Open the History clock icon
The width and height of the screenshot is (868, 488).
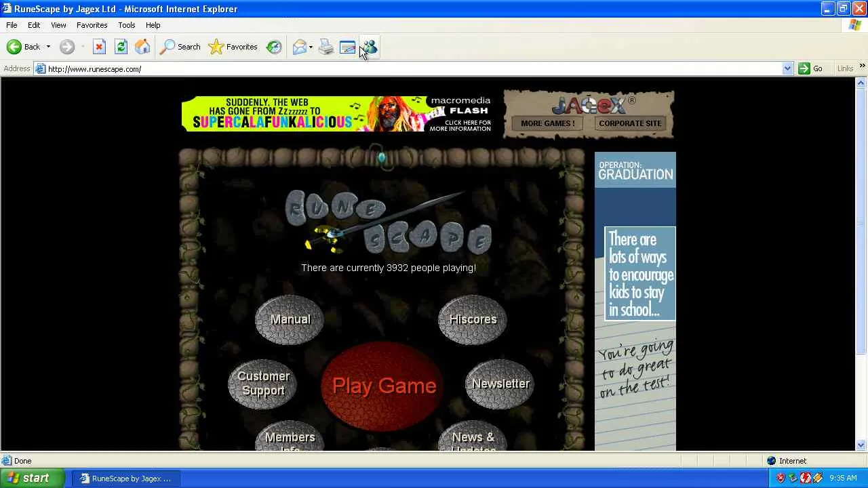pyautogui.click(x=274, y=47)
